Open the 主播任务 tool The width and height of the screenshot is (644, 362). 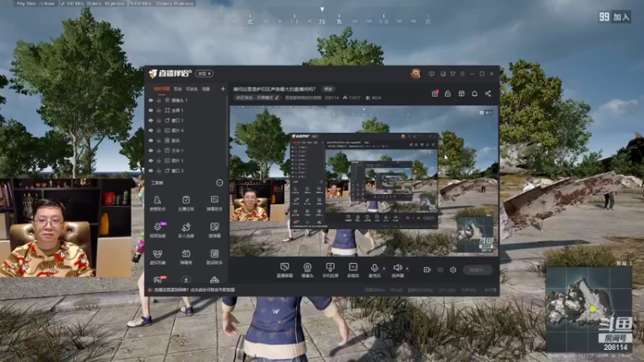[x=186, y=204]
